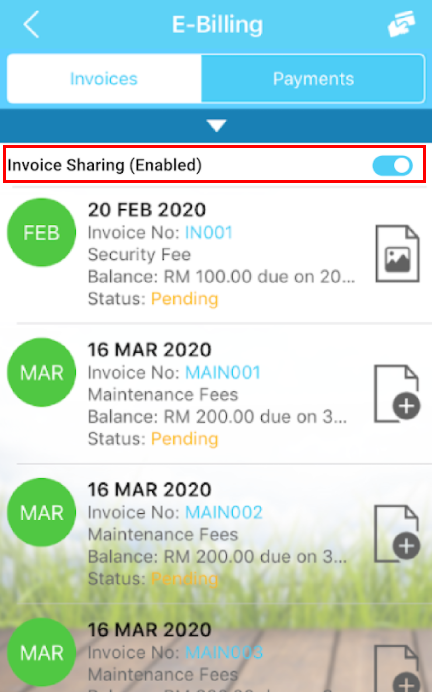View attached image for invoice IN001

397,254
